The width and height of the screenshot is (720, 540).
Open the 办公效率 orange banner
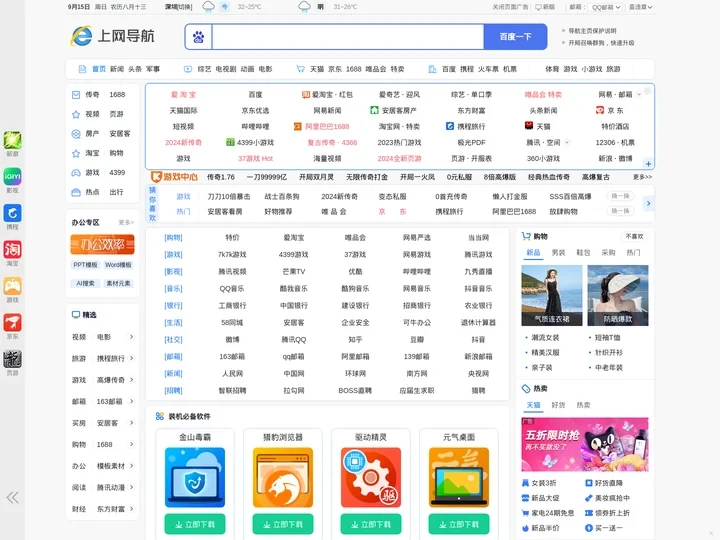click(x=102, y=244)
